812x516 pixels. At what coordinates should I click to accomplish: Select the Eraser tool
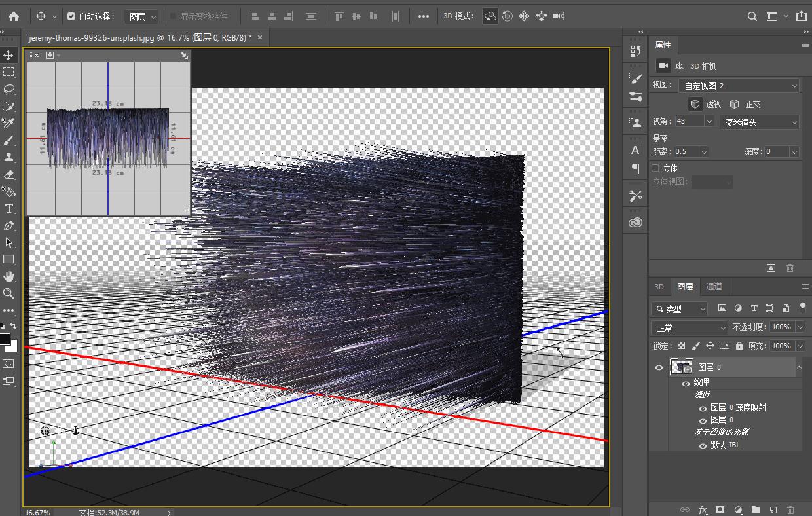coord(9,174)
